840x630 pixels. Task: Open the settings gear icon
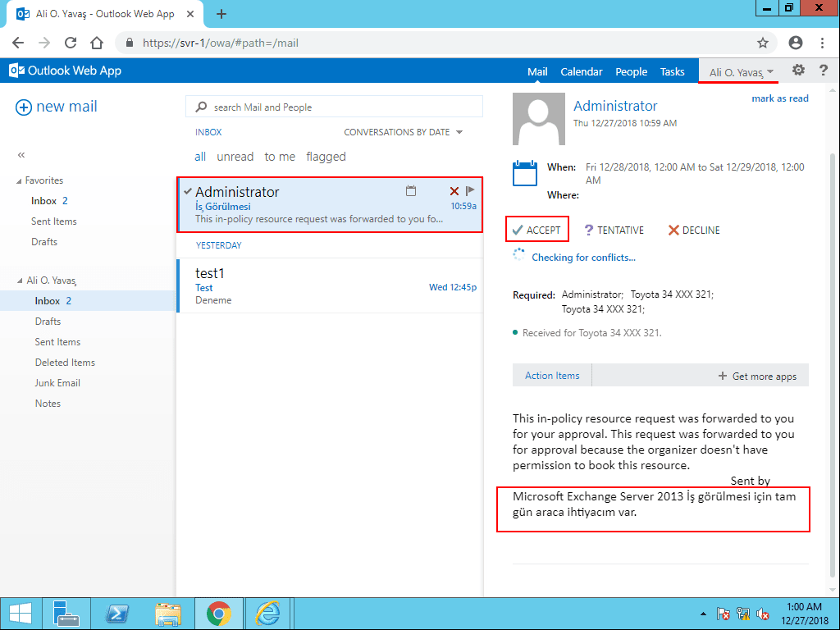tap(798, 71)
